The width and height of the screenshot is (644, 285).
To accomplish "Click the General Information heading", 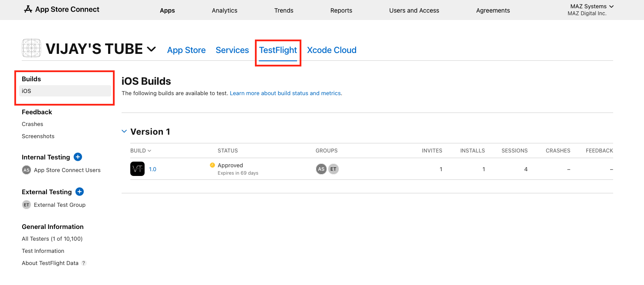I will tap(53, 227).
